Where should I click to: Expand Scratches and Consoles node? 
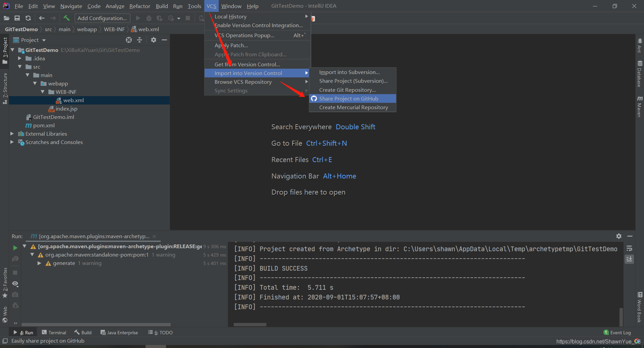coord(12,142)
